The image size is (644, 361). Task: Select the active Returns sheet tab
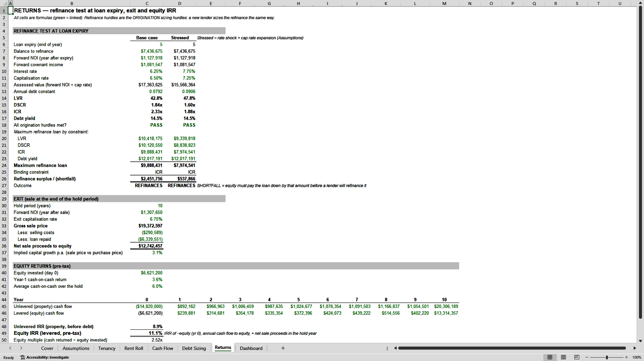coord(223,348)
